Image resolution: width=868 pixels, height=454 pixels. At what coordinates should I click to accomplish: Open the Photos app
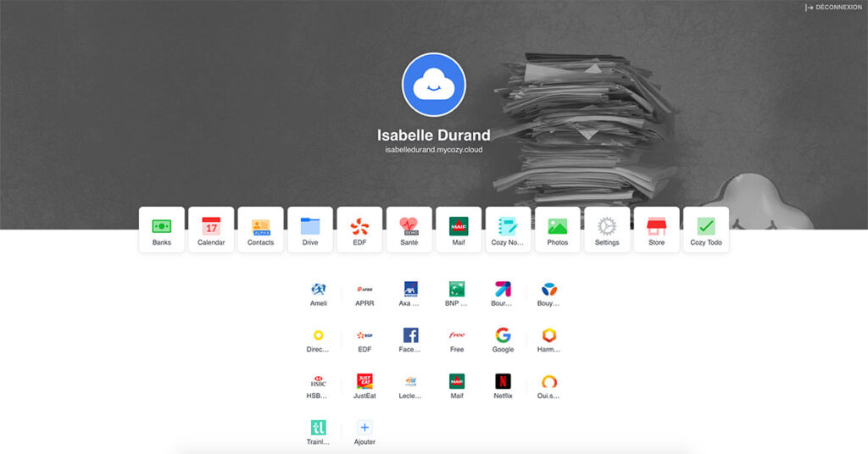coord(557,230)
